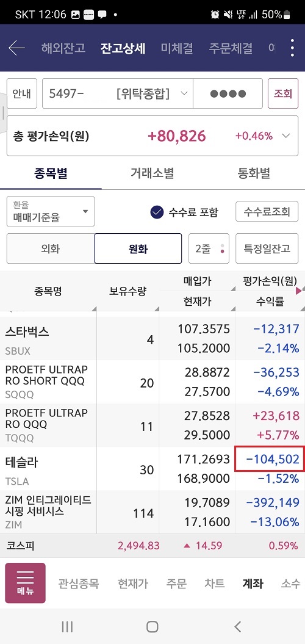The width and height of the screenshot is (305, 644).
Task: Select the 테슬라 TSLA stock row
Action: pos(152,469)
